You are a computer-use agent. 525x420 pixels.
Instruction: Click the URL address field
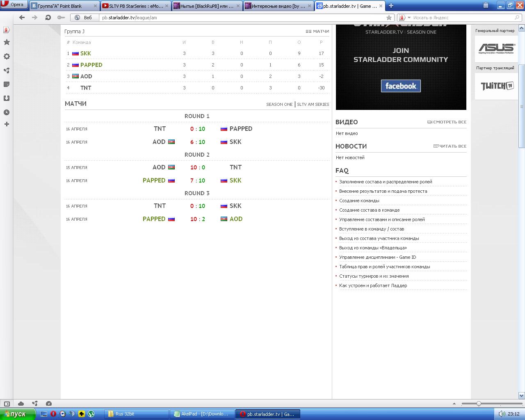pos(242,18)
